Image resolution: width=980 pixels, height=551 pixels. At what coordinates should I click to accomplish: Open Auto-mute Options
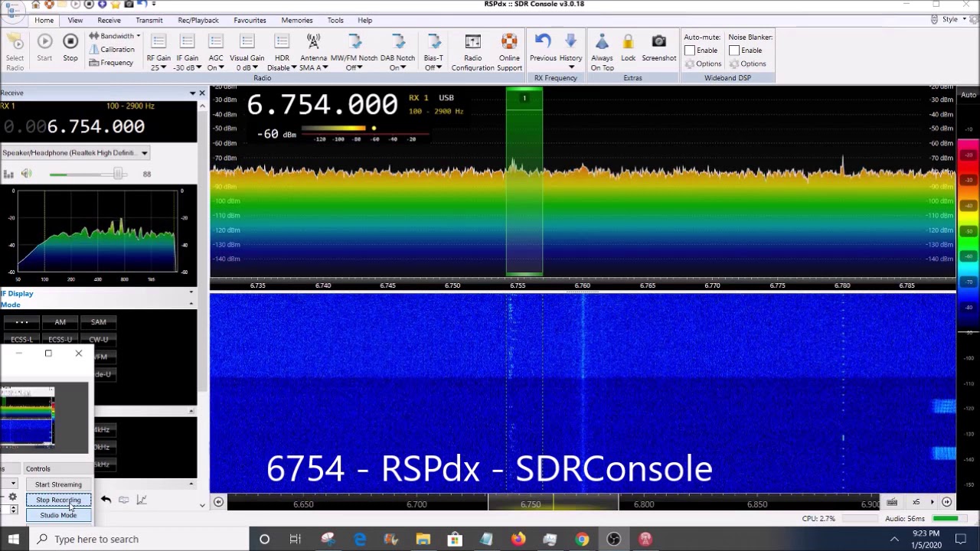pos(703,64)
